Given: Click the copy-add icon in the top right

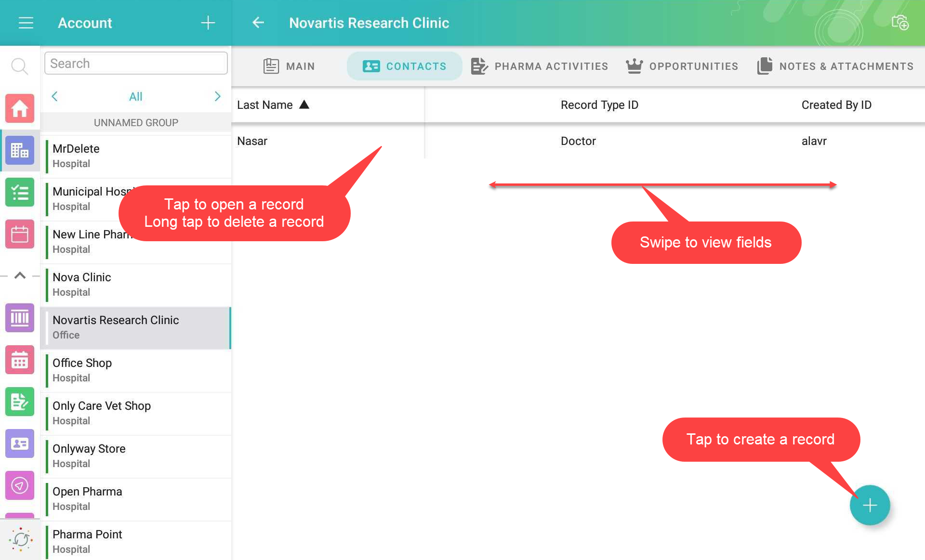Looking at the screenshot, I should coord(899,23).
